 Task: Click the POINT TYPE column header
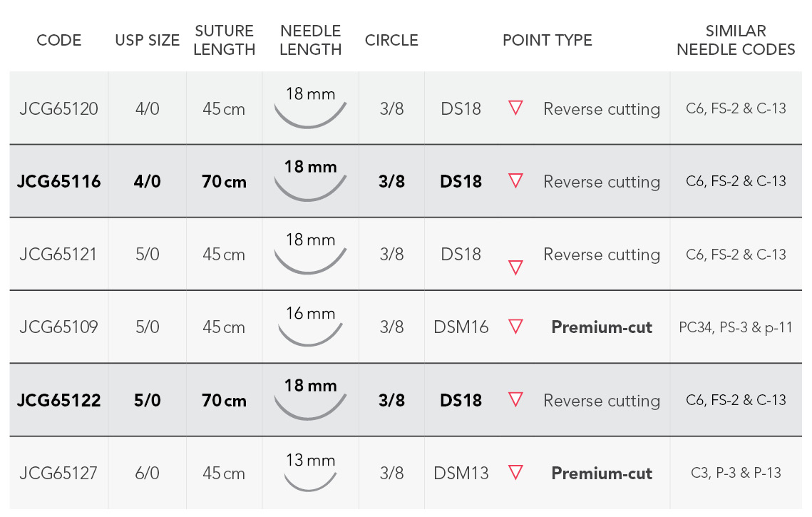[x=547, y=40]
